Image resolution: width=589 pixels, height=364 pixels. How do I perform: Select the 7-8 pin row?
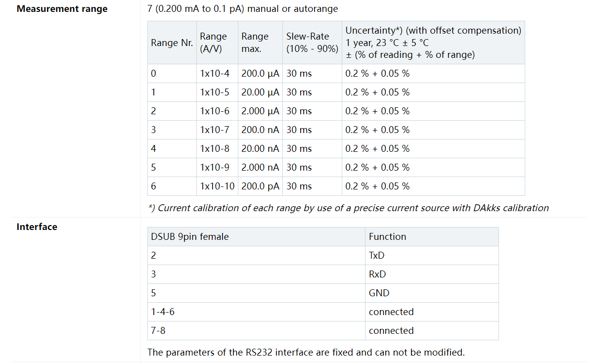(323, 330)
